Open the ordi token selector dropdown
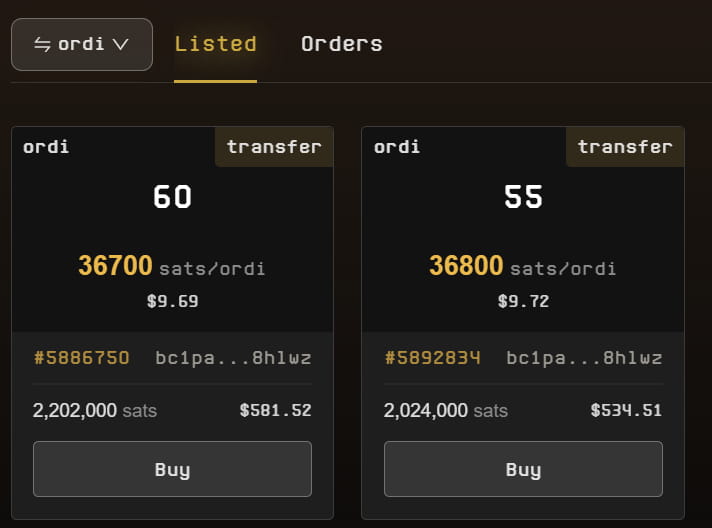 pyautogui.click(x=82, y=45)
